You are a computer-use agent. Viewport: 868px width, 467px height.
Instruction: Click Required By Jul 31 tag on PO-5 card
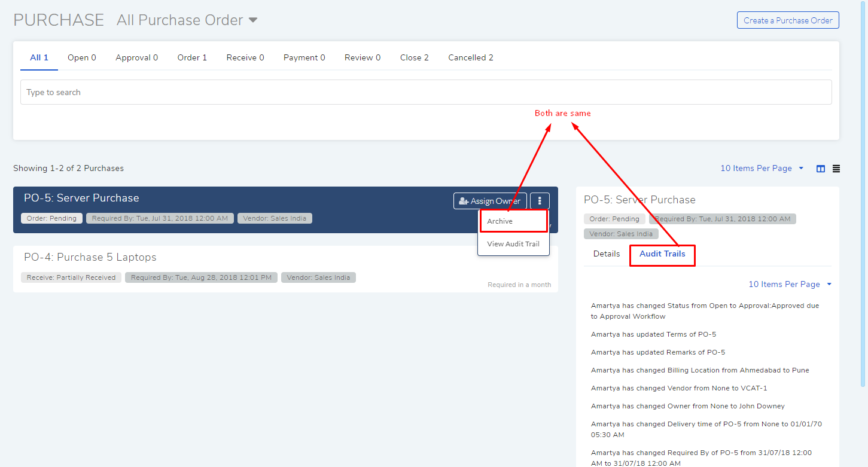click(x=160, y=218)
